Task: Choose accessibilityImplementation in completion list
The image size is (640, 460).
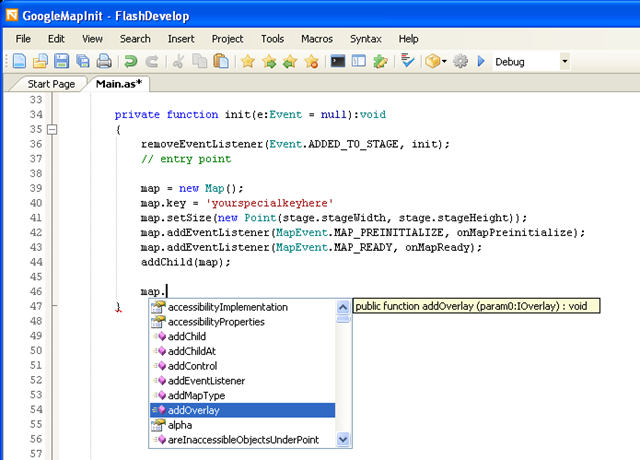Action: point(242,307)
